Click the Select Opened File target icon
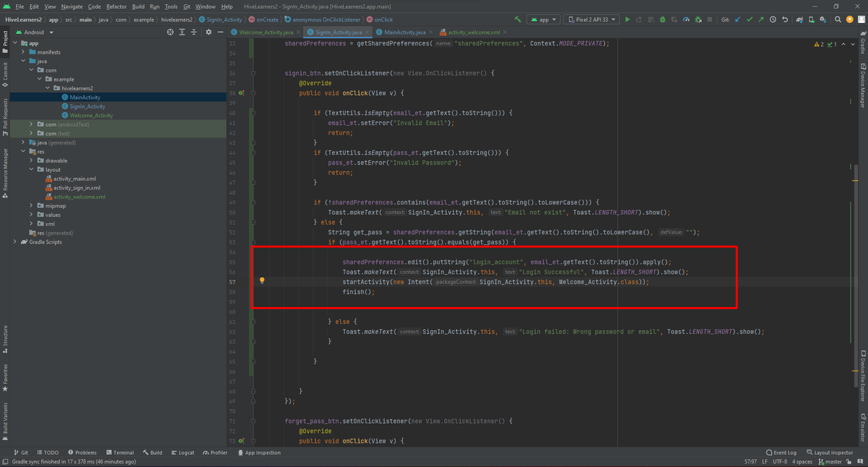Screen dimensions: 868x467 pos(170,32)
